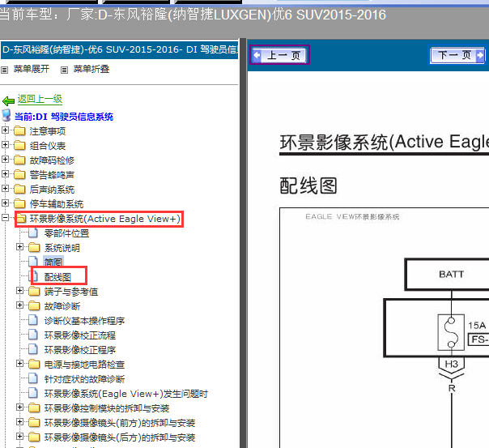
Task: Click the H3 connector in wiring diagram
Action: (451, 364)
